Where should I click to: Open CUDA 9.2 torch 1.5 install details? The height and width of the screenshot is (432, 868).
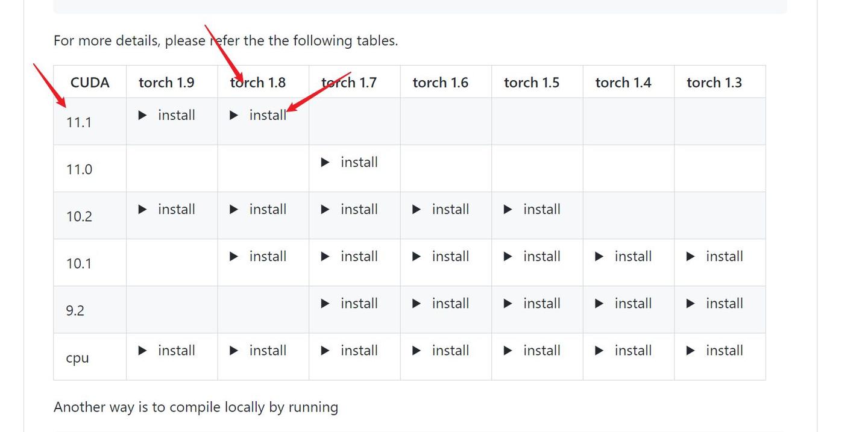533,303
